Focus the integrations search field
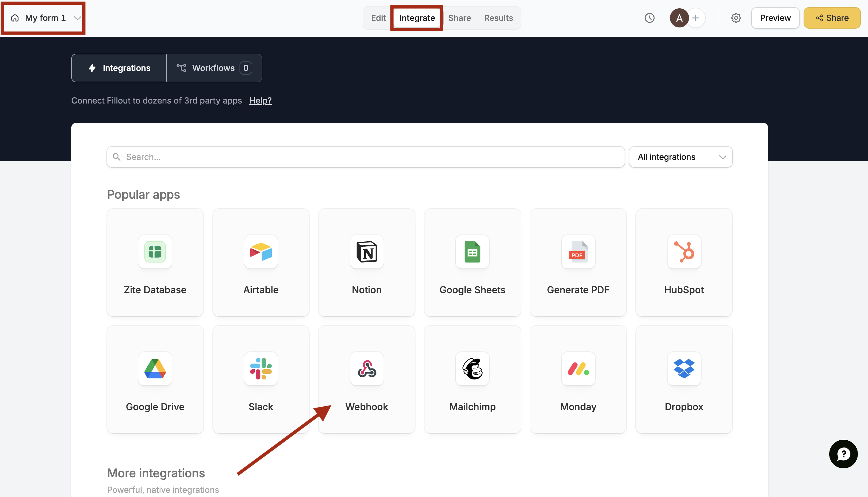868x497 pixels. click(x=365, y=157)
